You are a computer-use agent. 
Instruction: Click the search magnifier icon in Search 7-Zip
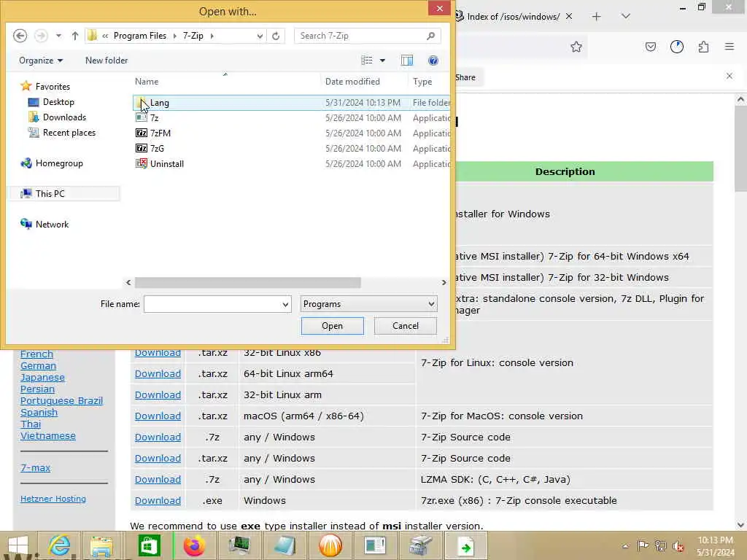coord(430,36)
